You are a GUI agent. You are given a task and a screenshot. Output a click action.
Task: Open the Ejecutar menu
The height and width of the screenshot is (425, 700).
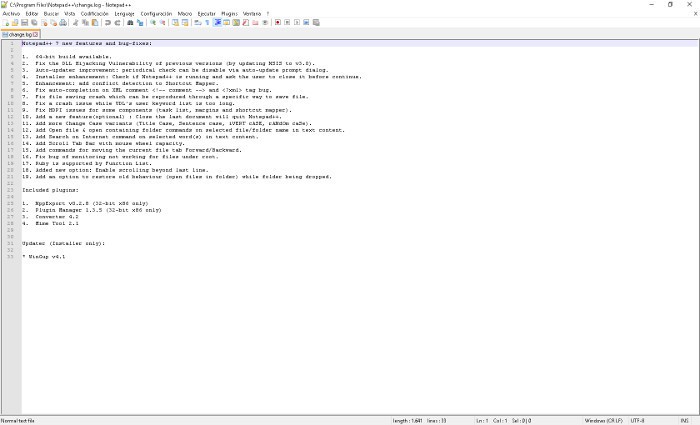(206, 14)
